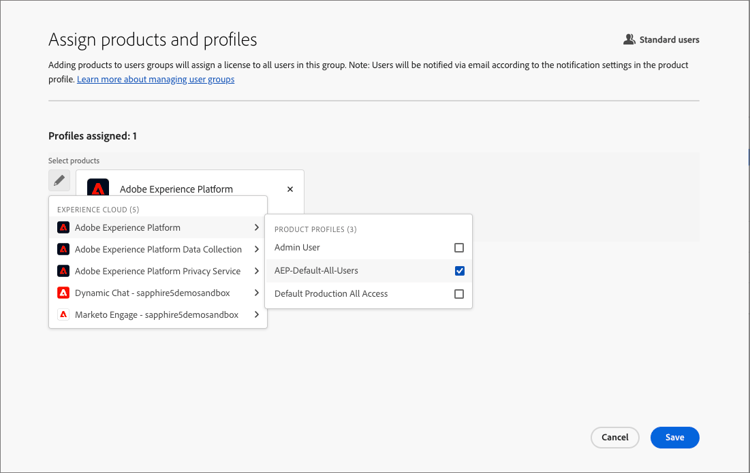
Task: Click the Dynamic Chat product icon
Action: [63, 293]
